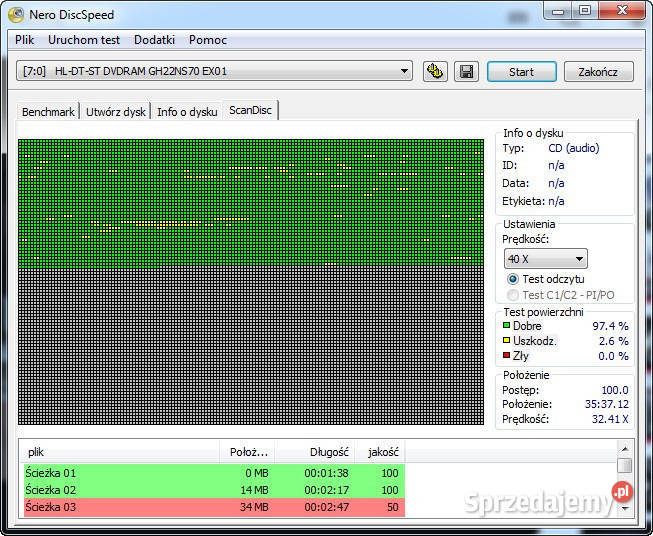The image size is (653, 536).
Task: Click the Zakończ button
Action: tap(598, 72)
